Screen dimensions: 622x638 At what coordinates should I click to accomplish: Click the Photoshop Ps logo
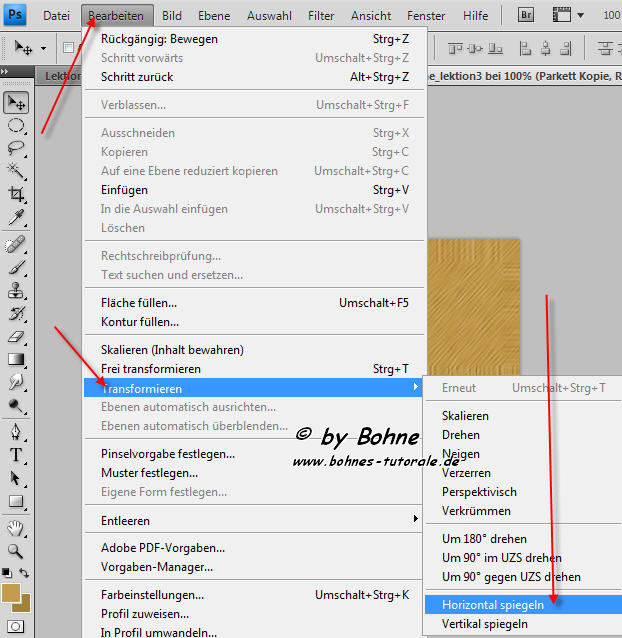point(15,15)
